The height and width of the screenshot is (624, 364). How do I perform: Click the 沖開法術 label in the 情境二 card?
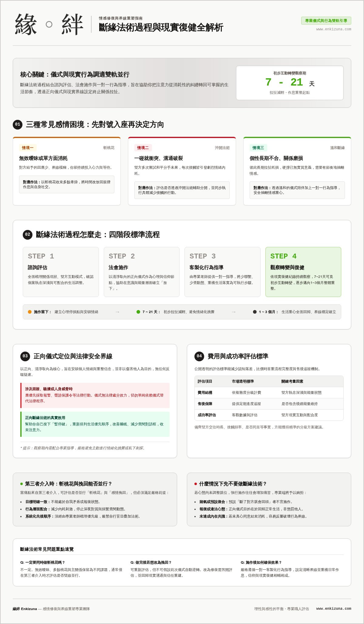coord(222,148)
